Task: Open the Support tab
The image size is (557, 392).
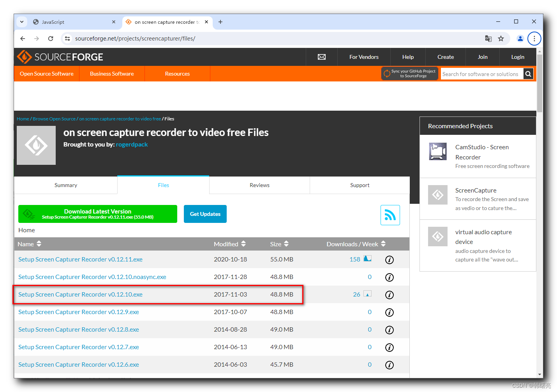Action: click(x=360, y=185)
